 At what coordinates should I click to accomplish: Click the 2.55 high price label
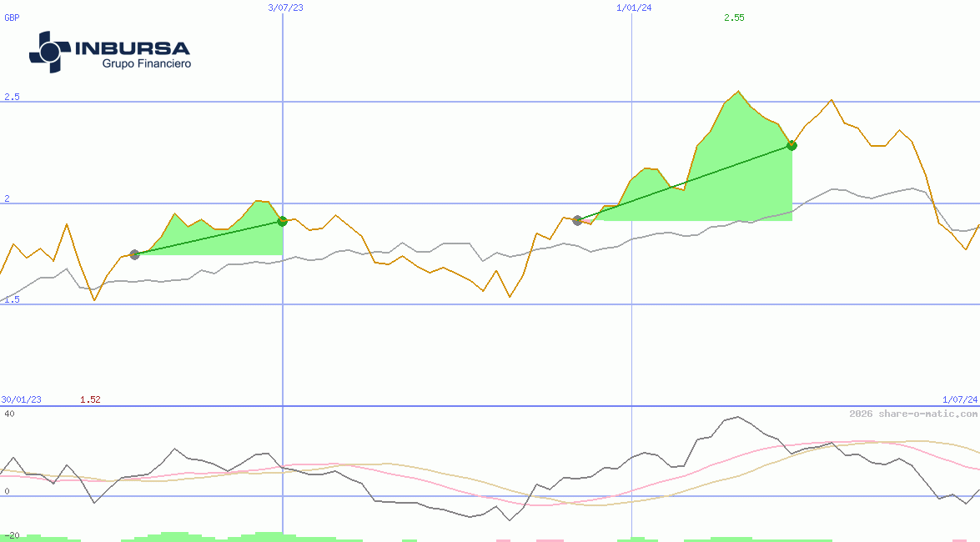point(734,18)
